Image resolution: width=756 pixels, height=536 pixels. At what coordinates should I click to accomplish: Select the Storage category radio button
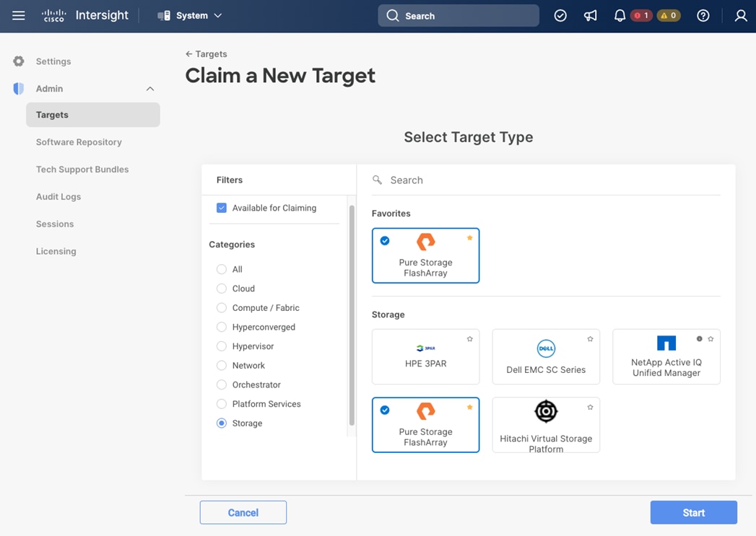221,423
